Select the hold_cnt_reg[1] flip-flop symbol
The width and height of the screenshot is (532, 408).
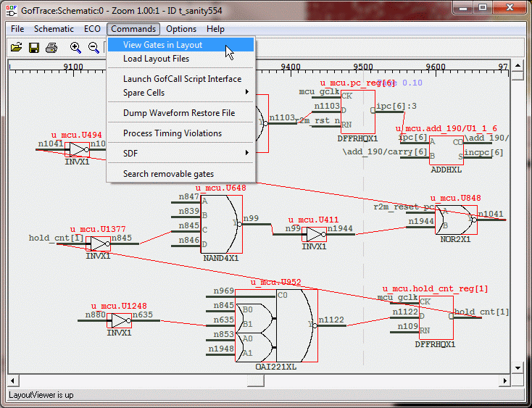(436, 317)
